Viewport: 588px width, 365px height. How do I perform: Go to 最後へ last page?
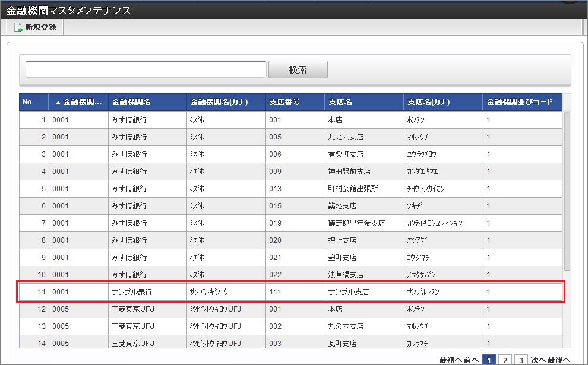(x=559, y=360)
